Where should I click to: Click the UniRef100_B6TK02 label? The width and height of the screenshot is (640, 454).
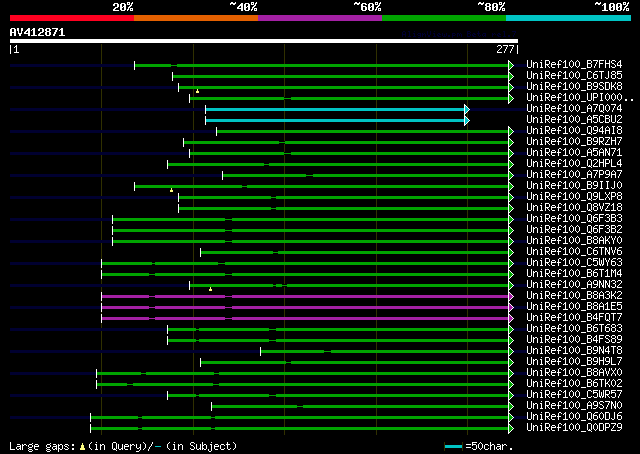coord(574,384)
